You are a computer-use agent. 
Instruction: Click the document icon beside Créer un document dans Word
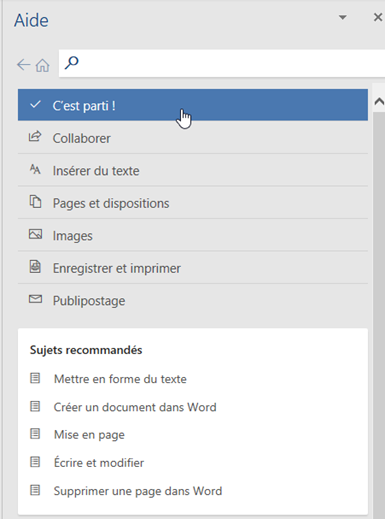coord(35,406)
